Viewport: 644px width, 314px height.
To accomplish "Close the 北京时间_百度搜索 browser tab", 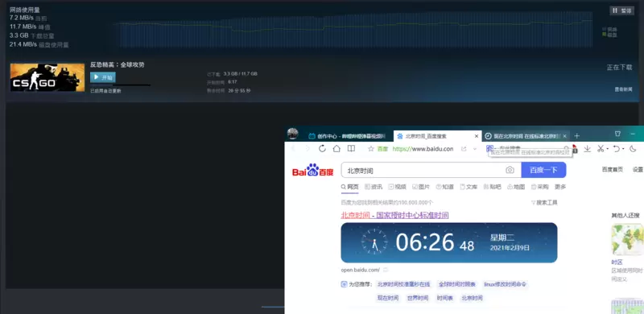I will (x=477, y=136).
